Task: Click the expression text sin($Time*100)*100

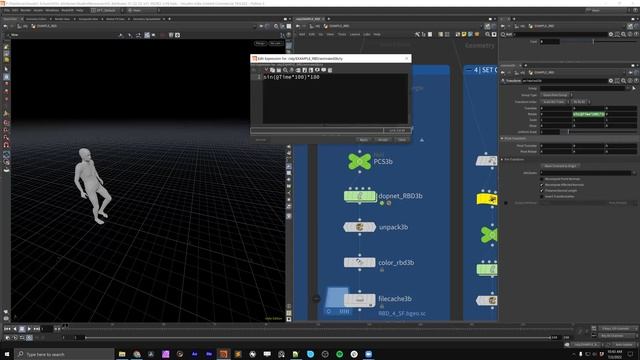Action: pos(291,77)
